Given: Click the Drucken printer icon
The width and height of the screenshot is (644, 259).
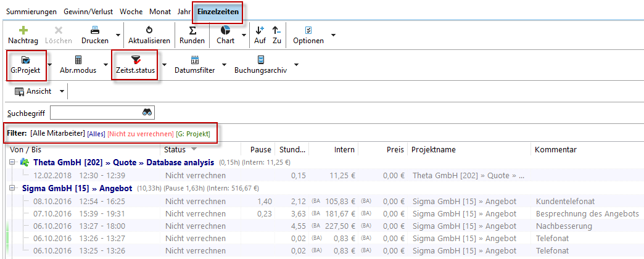Looking at the screenshot, I should 95,30.
